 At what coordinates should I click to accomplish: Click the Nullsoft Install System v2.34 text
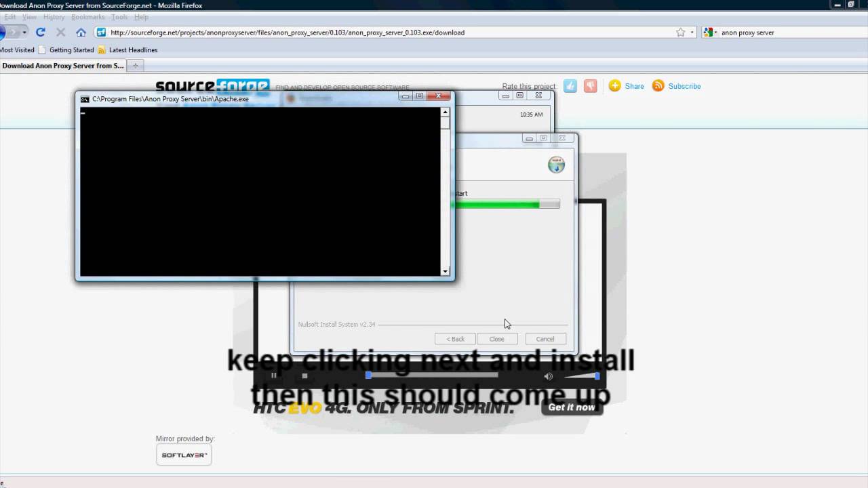click(x=336, y=325)
